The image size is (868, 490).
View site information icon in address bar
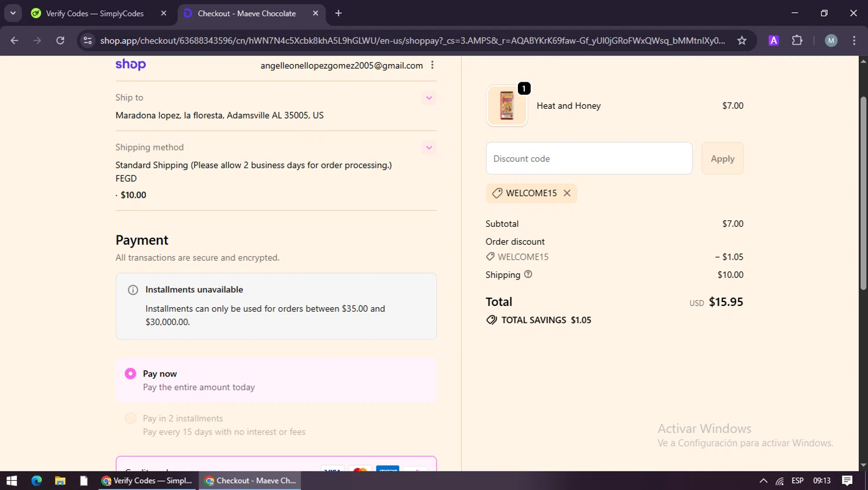(88, 40)
